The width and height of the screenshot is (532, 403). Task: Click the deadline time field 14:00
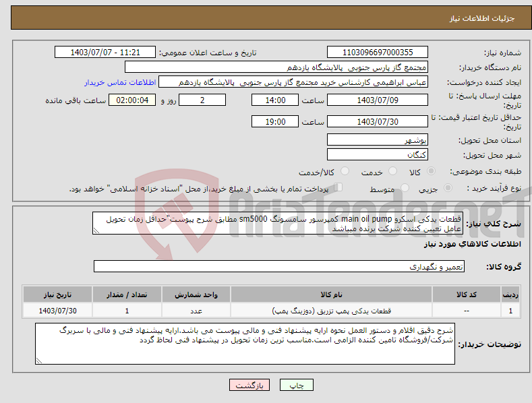[275, 100]
